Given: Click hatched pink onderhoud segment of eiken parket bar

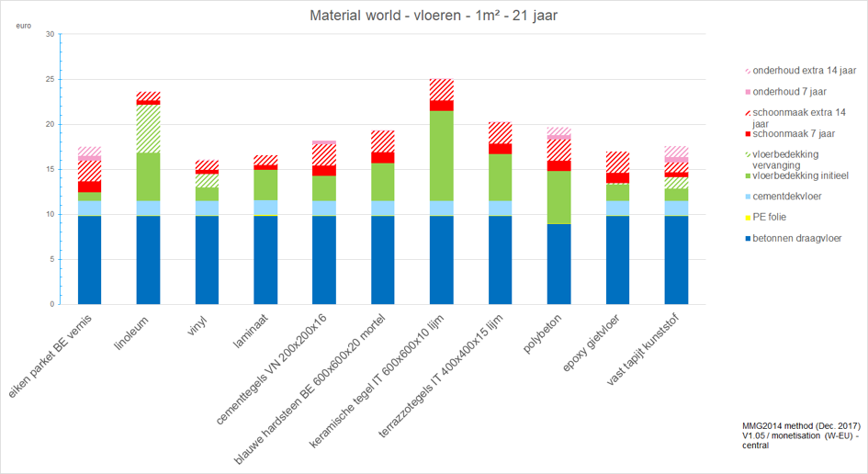Looking at the screenshot, I should 90,152.
